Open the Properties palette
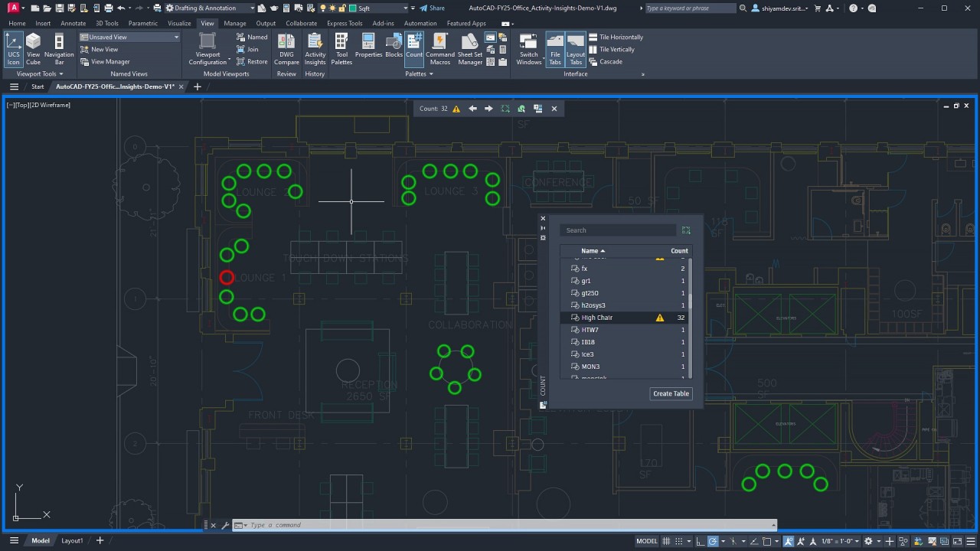 click(368, 48)
